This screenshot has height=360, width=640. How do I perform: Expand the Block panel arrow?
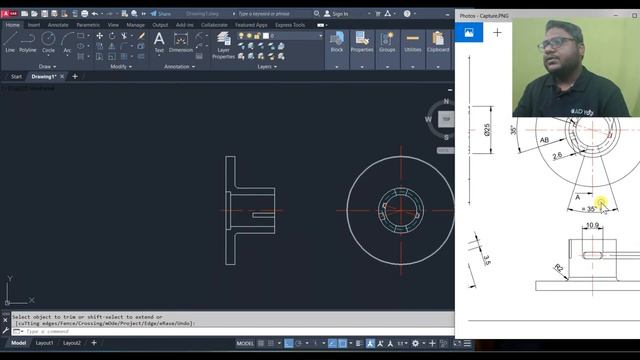[337, 67]
